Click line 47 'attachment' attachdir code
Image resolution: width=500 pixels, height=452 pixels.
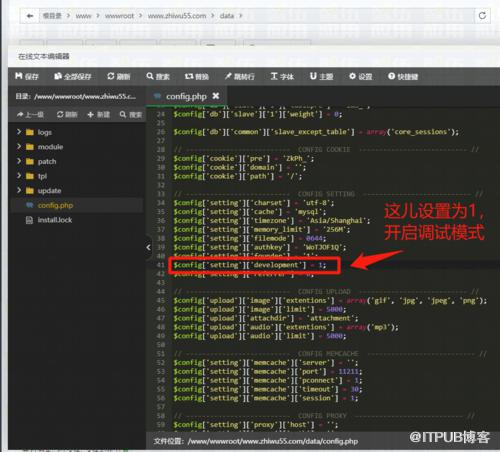(x=266, y=318)
